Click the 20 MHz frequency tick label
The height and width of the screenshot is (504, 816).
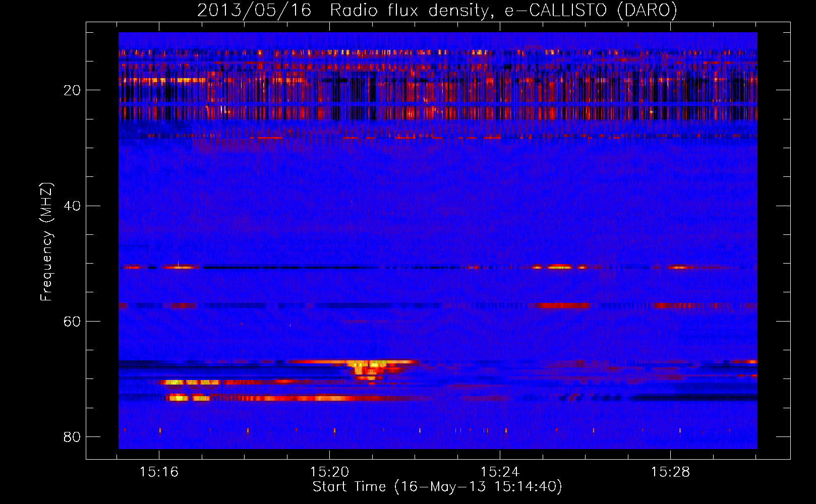click(x=72, y=90)
